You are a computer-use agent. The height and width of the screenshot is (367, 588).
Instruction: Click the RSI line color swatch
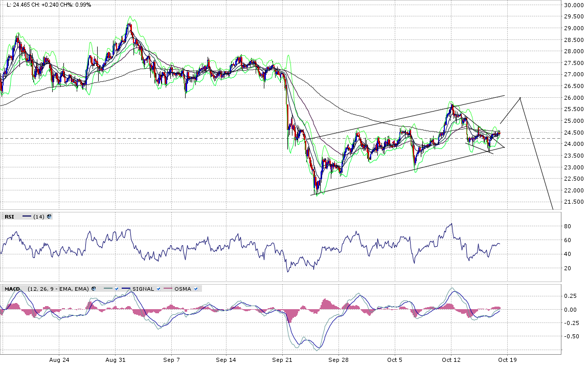pyautogui.click(x=27, y=217)
